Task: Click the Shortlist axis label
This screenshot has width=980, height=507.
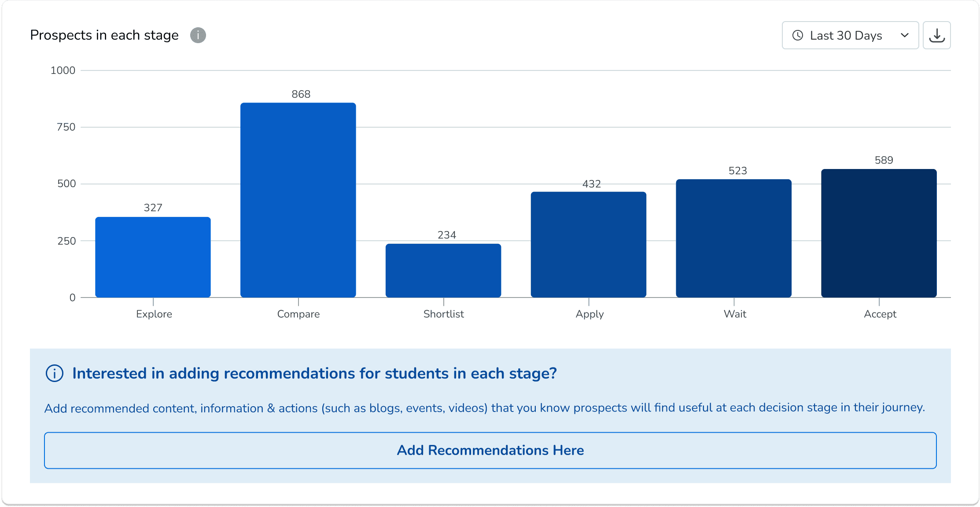Action: pyautogui.click(x=444, y=314)
